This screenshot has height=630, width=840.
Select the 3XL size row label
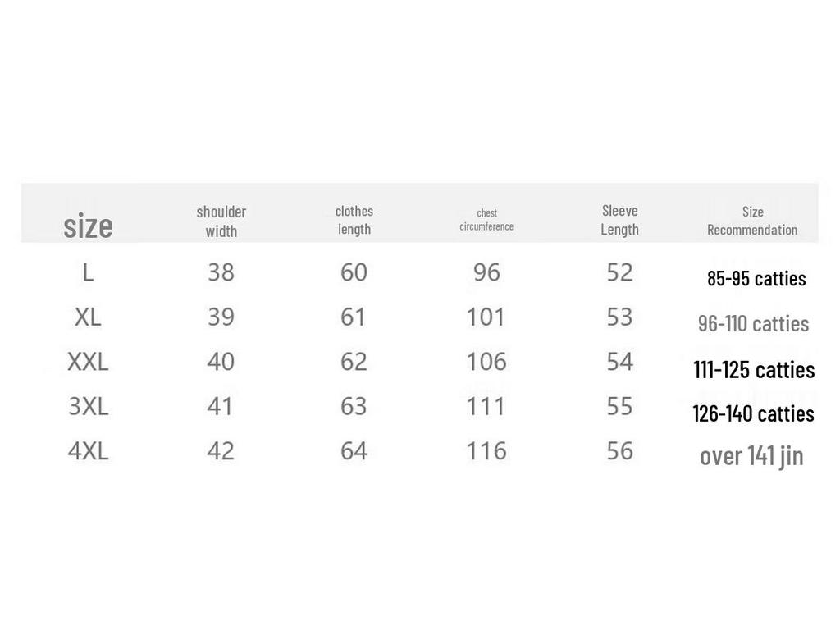click(88, 406)
